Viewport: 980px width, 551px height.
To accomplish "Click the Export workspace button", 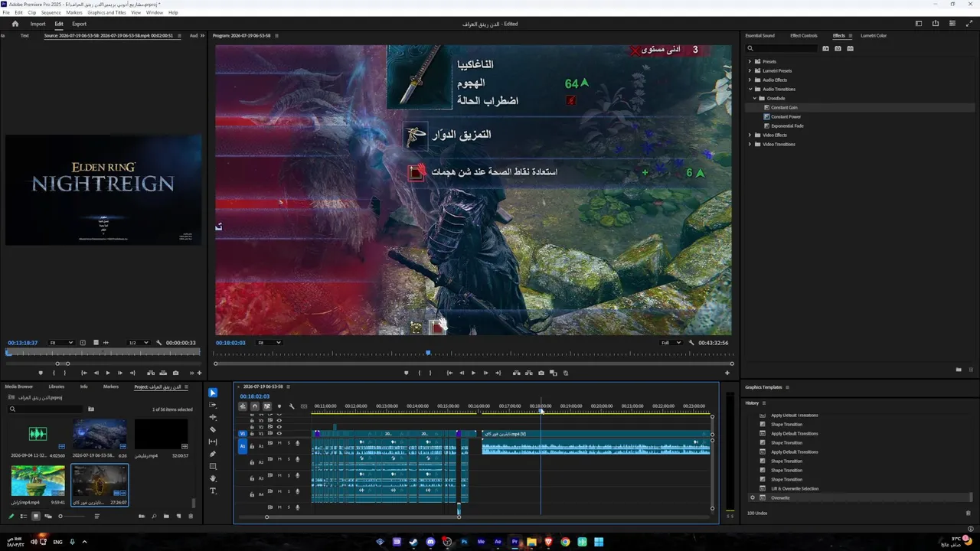I will pyautogui.click(x=79, y=24).
